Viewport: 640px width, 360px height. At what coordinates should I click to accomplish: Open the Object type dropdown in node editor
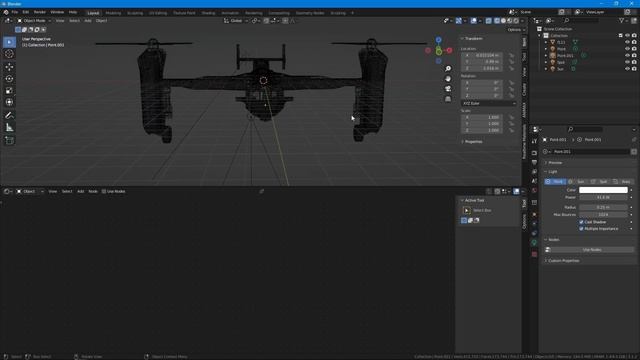[x=30, y=191]
